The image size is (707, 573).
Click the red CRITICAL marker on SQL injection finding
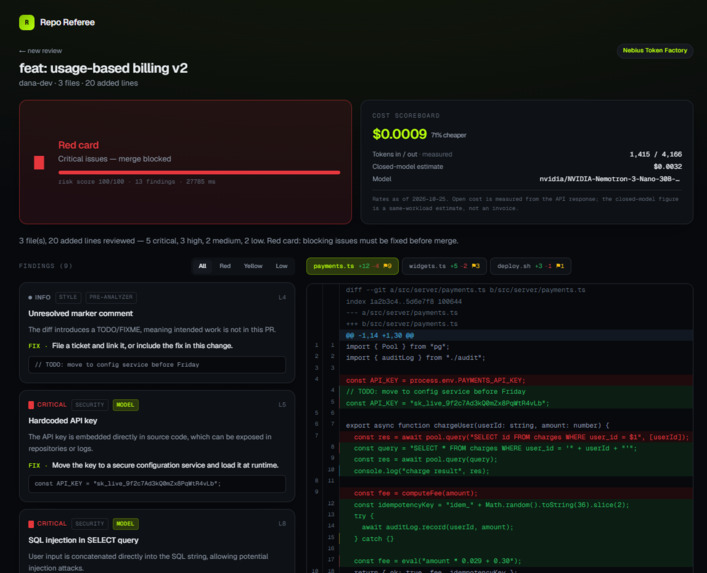tap(31, 524)
